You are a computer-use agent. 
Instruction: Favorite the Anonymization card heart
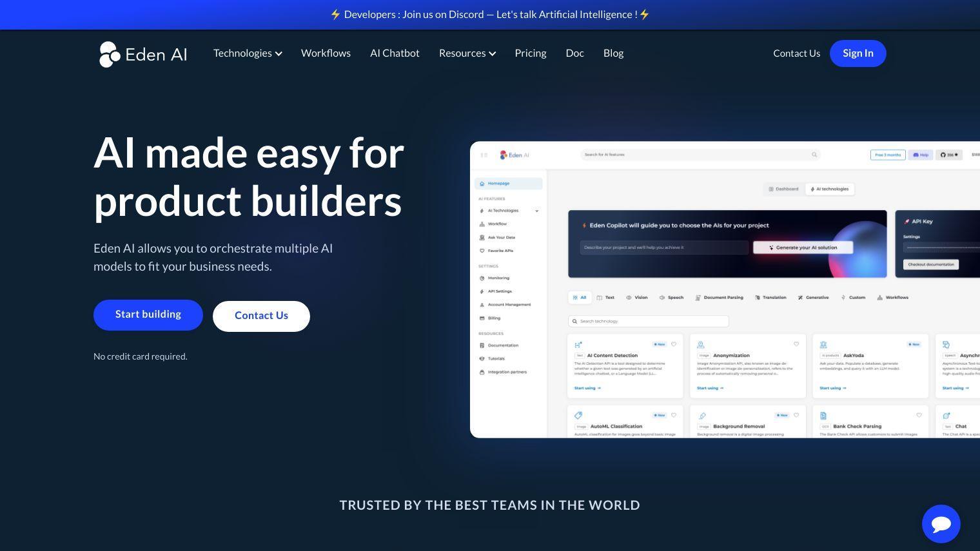coord(796,344)
